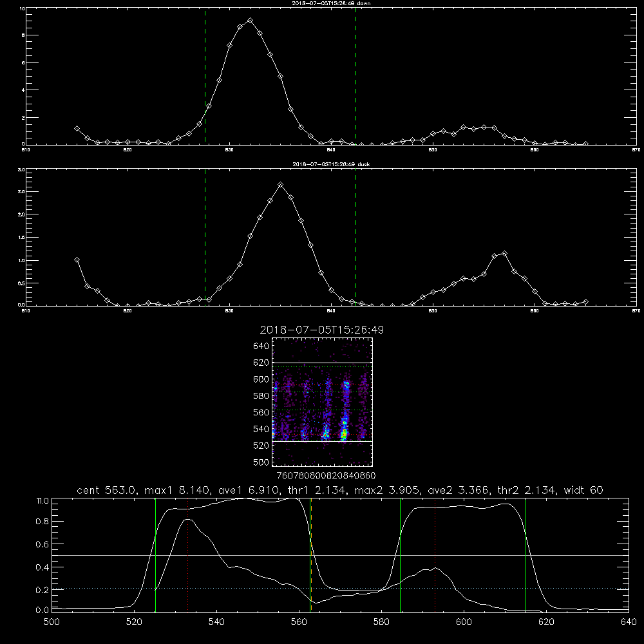Click the 560 label on heatmap y-axis
644x644 pixels.
point(261,412)
